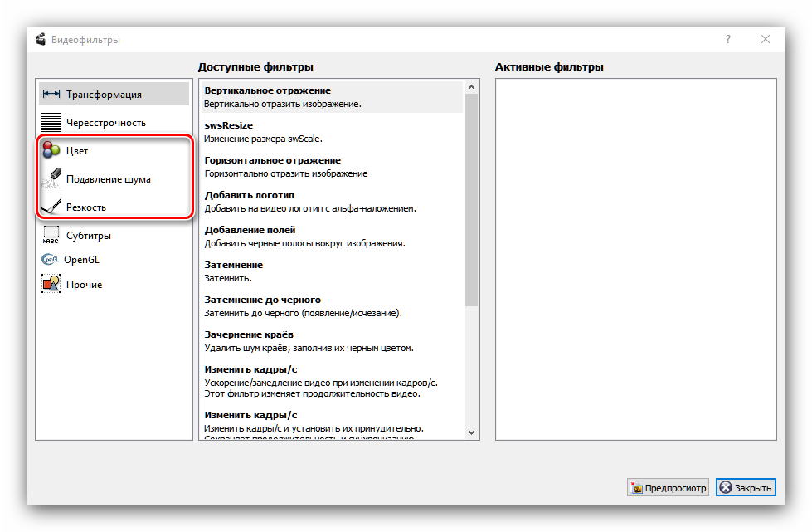Click the OpenGL category icon

[x=50, y=259]
